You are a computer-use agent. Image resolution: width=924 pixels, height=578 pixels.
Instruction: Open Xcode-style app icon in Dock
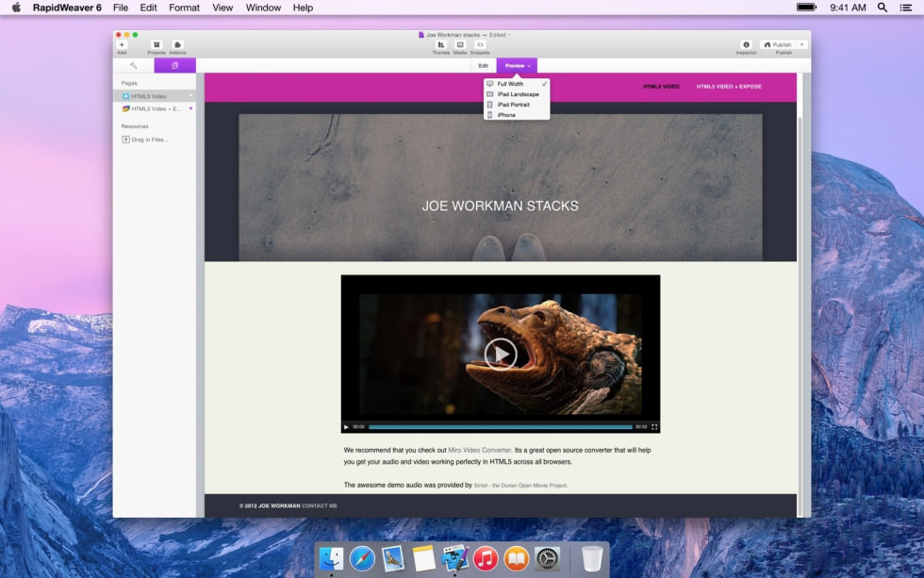click(454, 558)
